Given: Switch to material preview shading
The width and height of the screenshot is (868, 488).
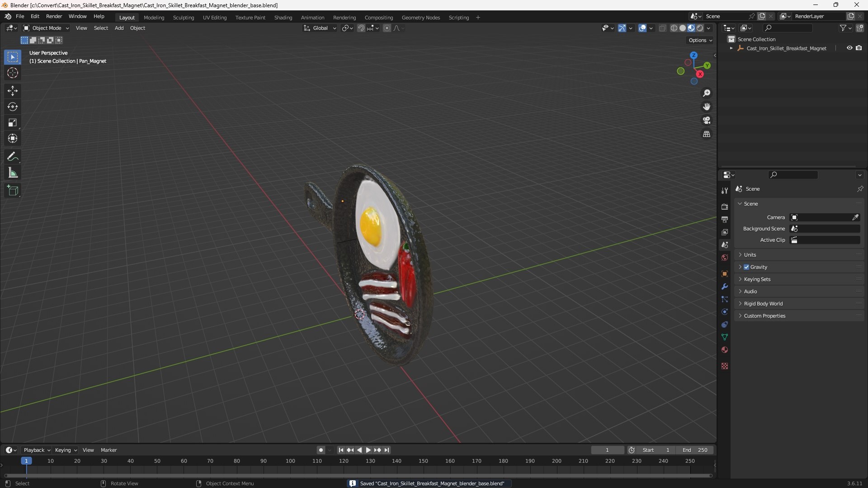Looking at the screenshot, I should (691, 28).
